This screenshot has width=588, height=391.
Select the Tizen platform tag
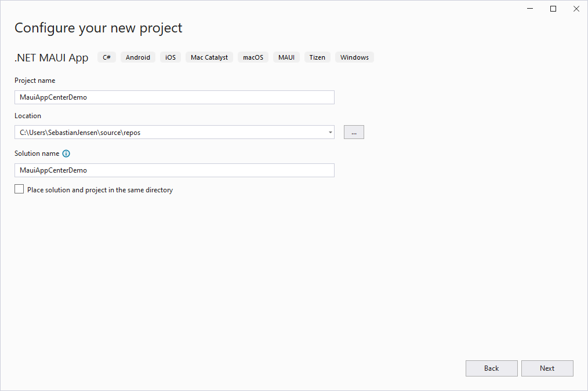(x=317, y=57)
